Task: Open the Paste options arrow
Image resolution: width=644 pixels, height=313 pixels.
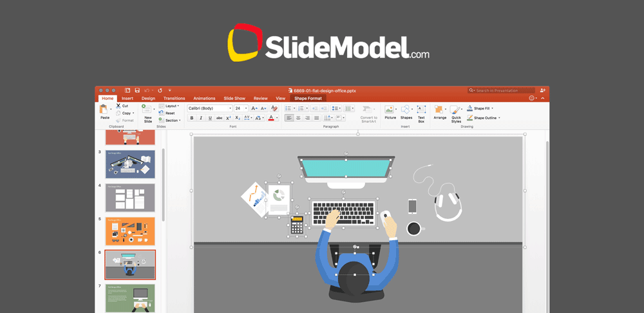Action: click(111, 109)
